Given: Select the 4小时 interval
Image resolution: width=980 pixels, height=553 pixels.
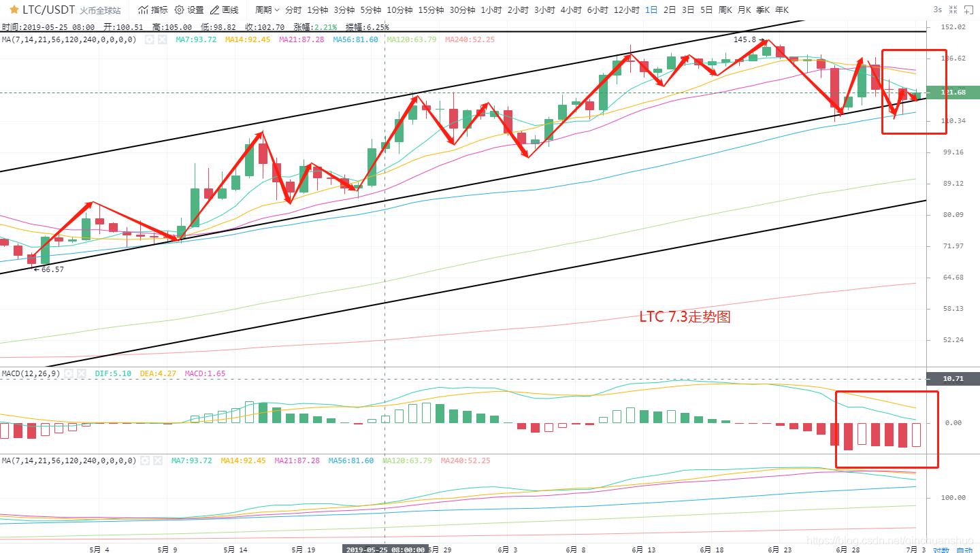Looking at the screenshot, I should coord(571,10).
